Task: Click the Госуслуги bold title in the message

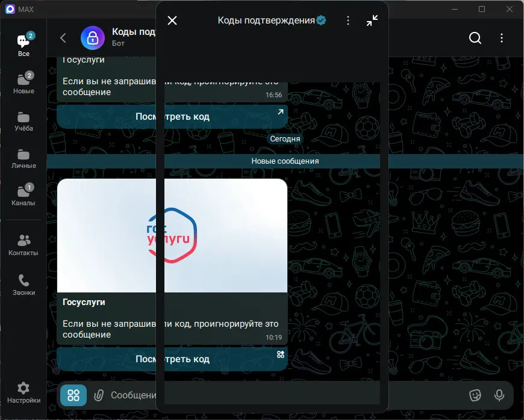Action: (84, 302)
